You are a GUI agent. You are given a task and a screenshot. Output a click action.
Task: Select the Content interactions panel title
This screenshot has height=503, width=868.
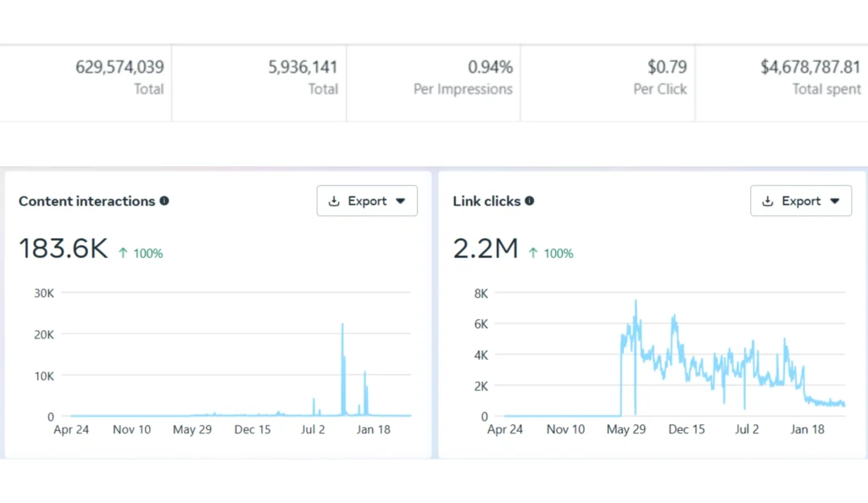(x=86, y=201)
